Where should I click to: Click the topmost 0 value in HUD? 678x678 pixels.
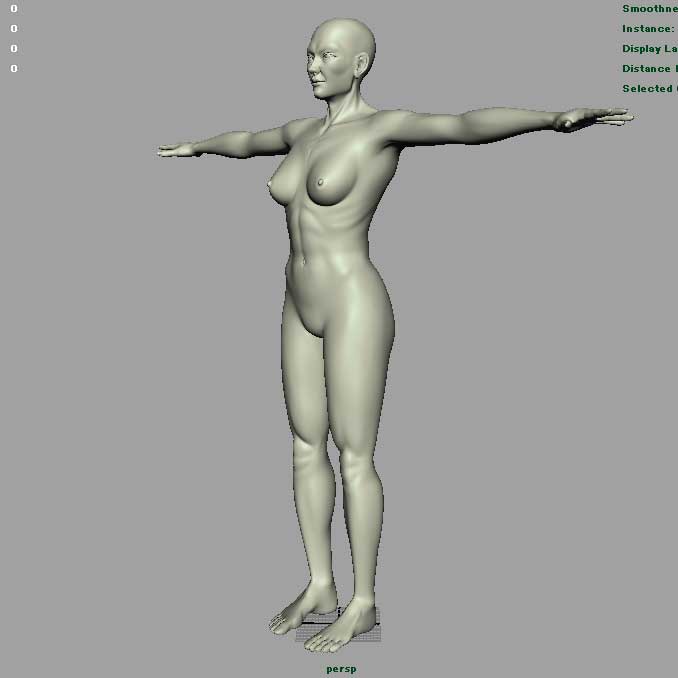pyautogui.click(x=14, y=9)
